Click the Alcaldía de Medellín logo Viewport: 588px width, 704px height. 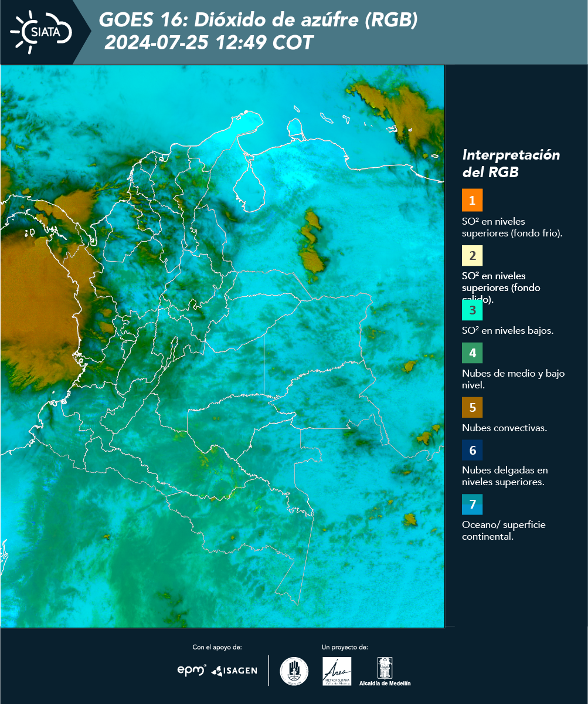coord(385,671)
